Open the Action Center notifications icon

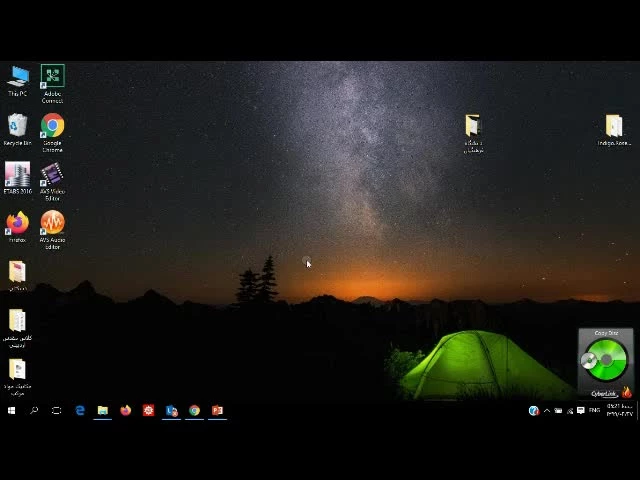point(581,410)
